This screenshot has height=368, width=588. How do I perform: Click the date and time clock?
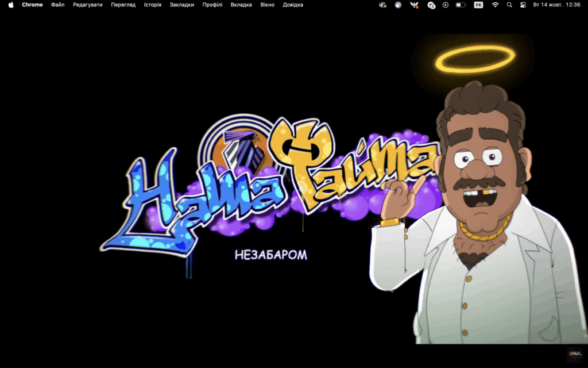coord(556,5)
